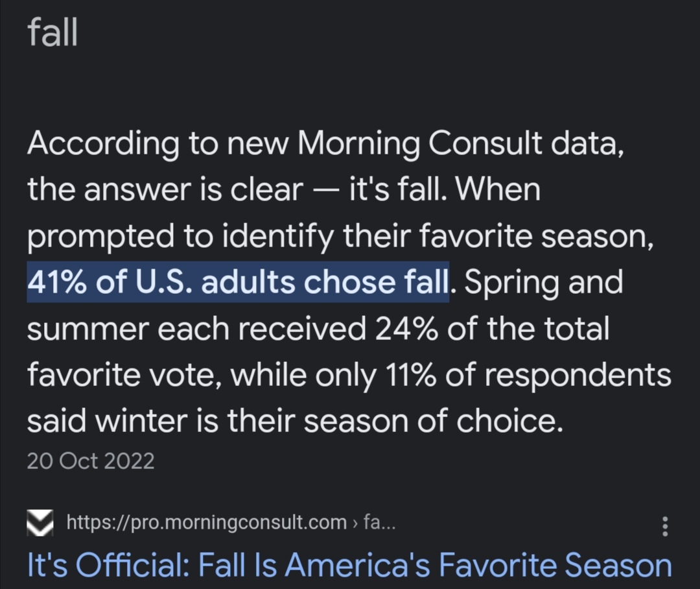The height and width of the screenshot is (589, 700).
Task: Click the truncated fa... breadcrumb path
Action: pyautogui.click(x=379, y=522)
